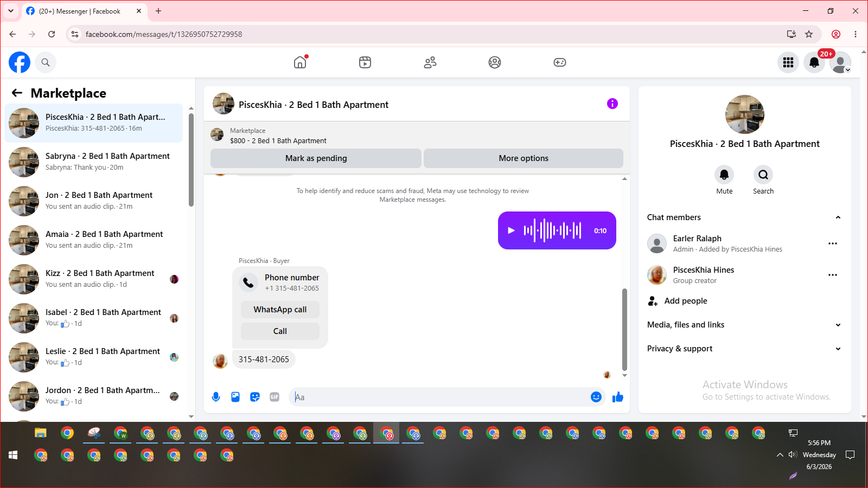
Task: Open the Jordon conversation
Action: 94,396
